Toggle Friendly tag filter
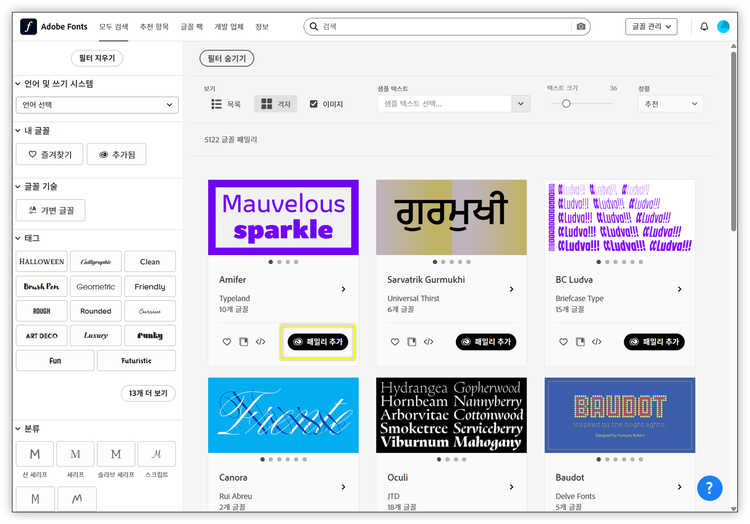Viewport: 750px width, 524px height. [x=150, y=286]
